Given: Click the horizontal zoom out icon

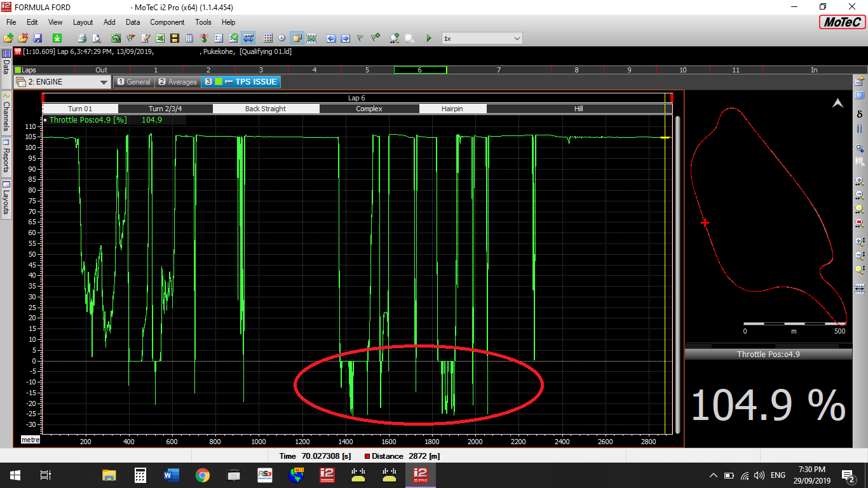Looking at the screenshot, I should point(860,194).
